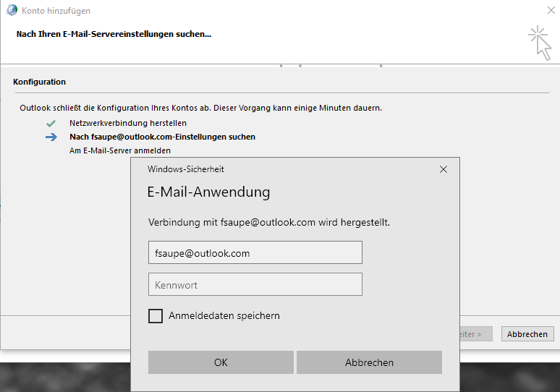Screen dimensions: 560x392
Task: Select 'Am E-Mail-Server anmelden' step text
Action: click(119, 150)
